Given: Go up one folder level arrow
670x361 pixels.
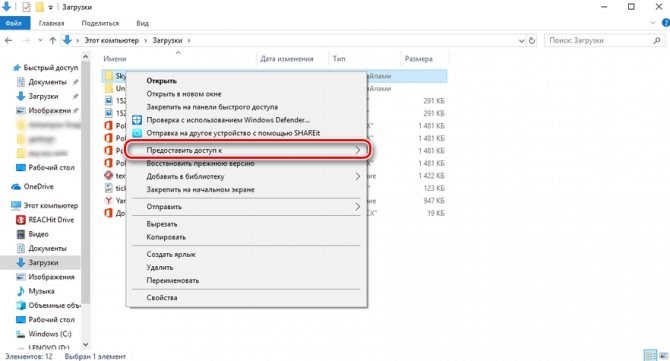Looking at the screenshot, I should click(53, 41).
